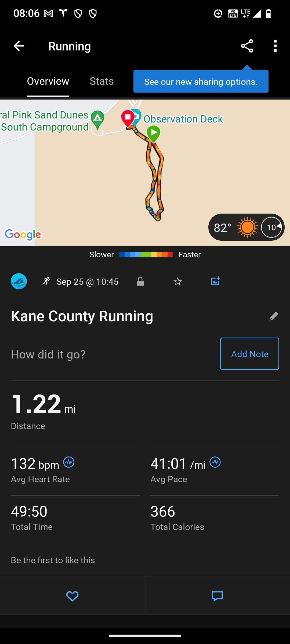Viewport: 290px width, 644px height.
Task: Tap the Avg Pace info icon
Action: click(x=215, y=462)
